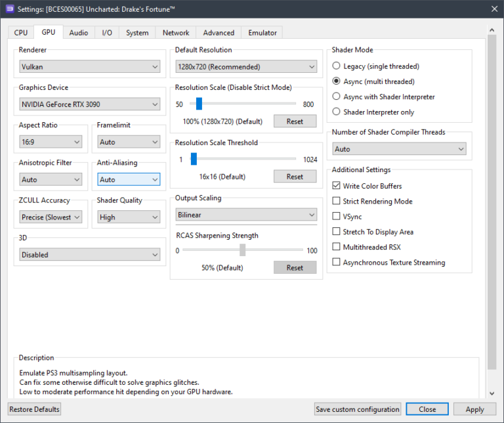Uncheck Write Color Buffers
The image size is (504, 423).
point(337,186)
